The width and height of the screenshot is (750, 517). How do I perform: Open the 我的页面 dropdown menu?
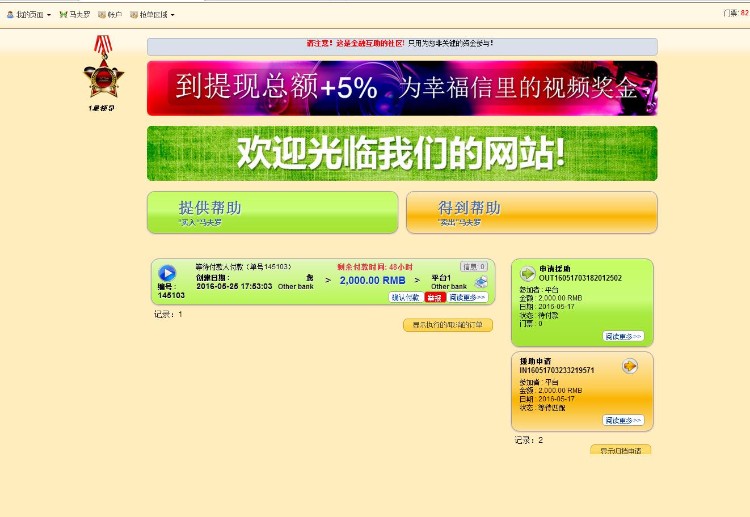click(x=29, y=15)
